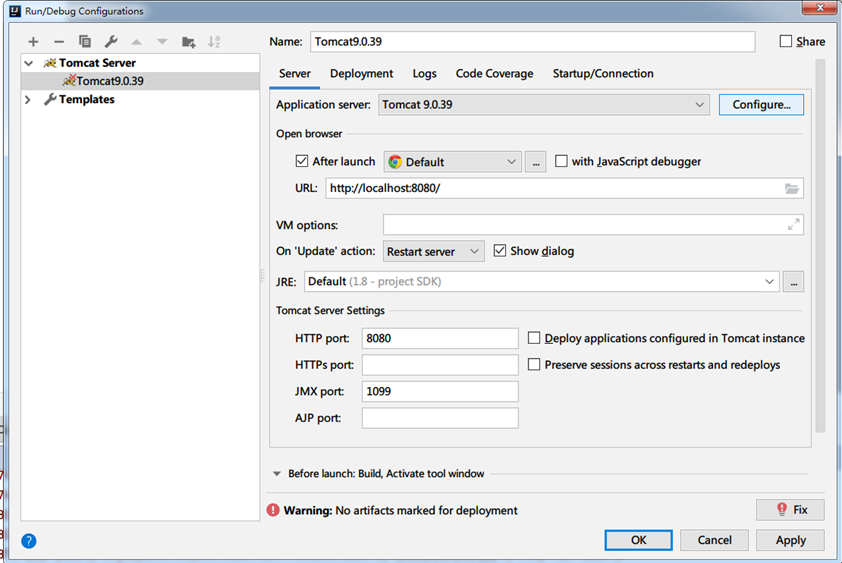
Task: Click warning error icon beside message
Action: (273, 510)
